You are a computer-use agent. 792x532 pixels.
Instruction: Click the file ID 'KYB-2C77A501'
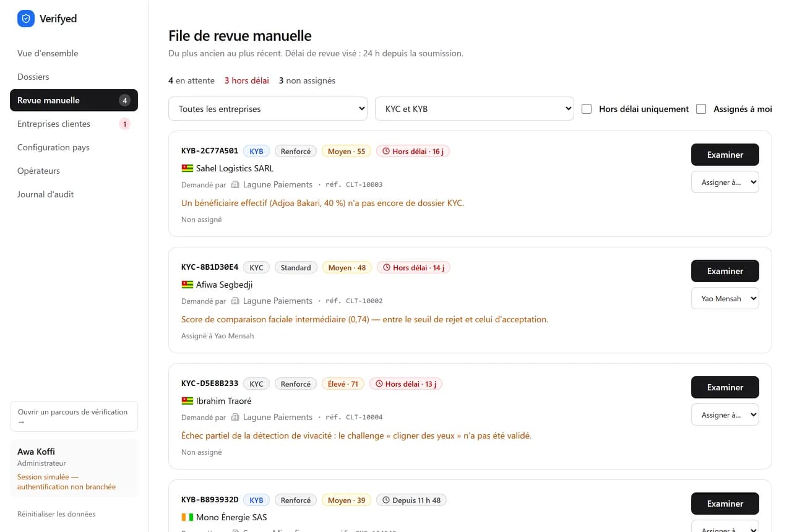click(210, 151)
